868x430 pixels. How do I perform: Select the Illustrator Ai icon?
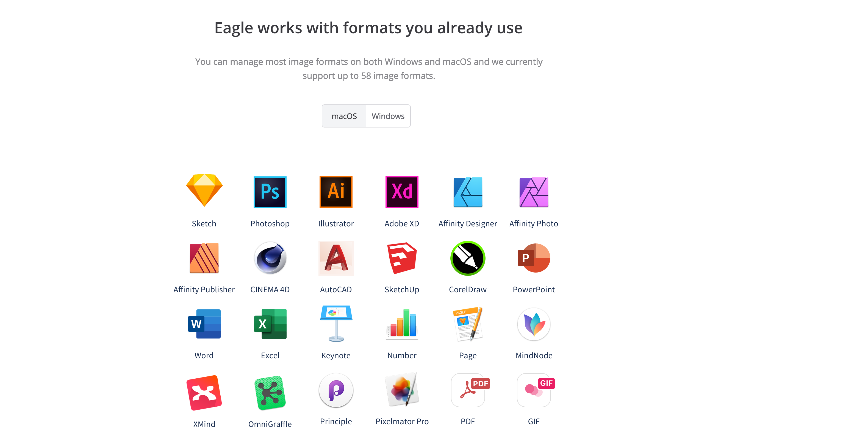[336, 192]
